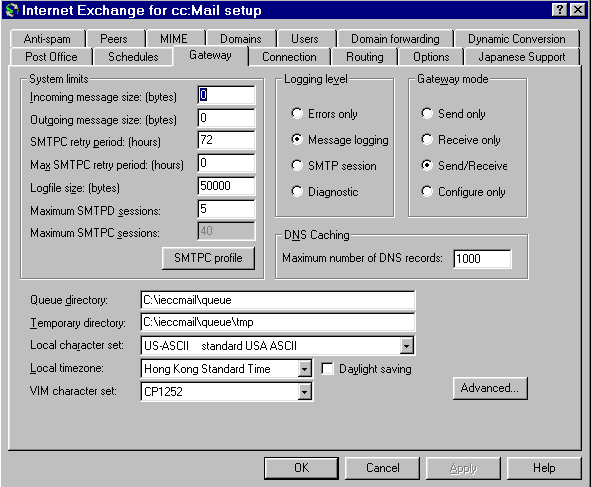Click the Logfile size input field
This screenshot has height=487, width=591.
[x=226, y=186]
